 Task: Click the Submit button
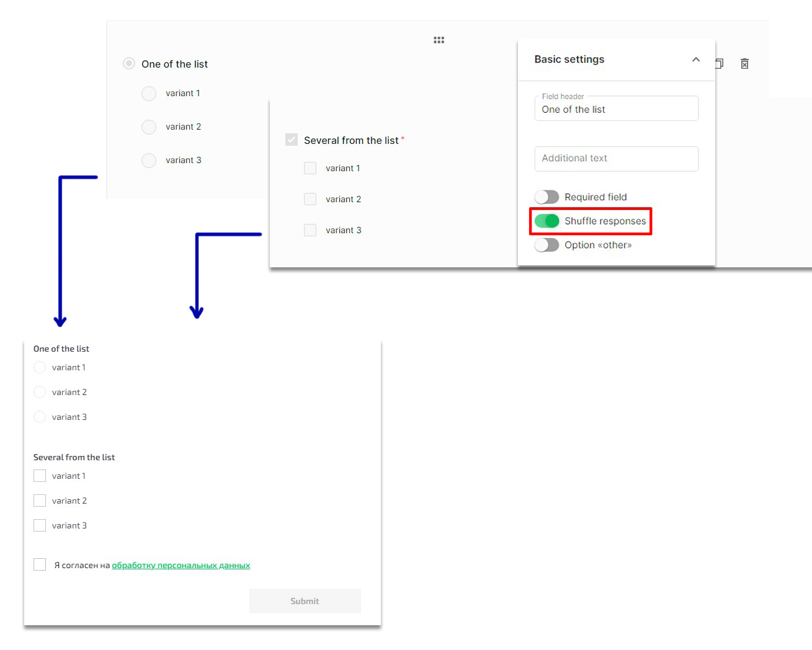pyautogui.click(x=305, y=601)
